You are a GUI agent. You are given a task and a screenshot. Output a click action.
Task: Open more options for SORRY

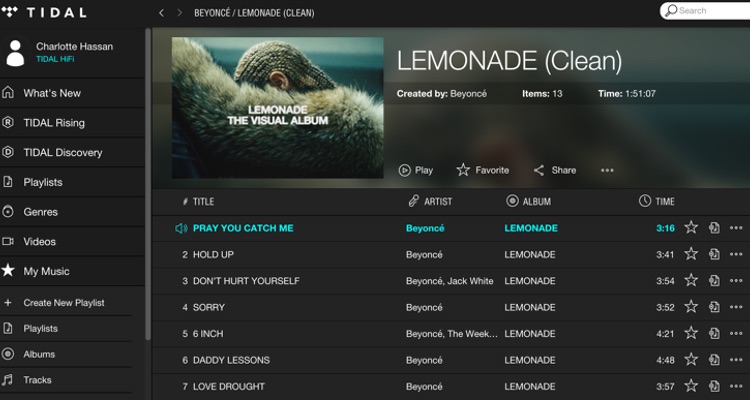click(736, 307)
